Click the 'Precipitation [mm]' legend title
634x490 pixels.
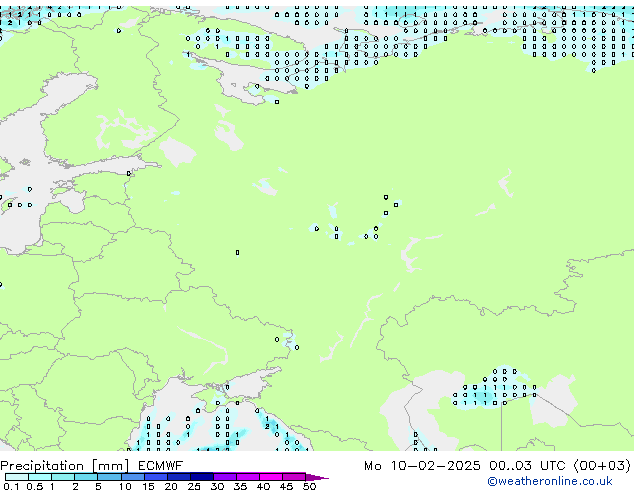coord(64,466)
